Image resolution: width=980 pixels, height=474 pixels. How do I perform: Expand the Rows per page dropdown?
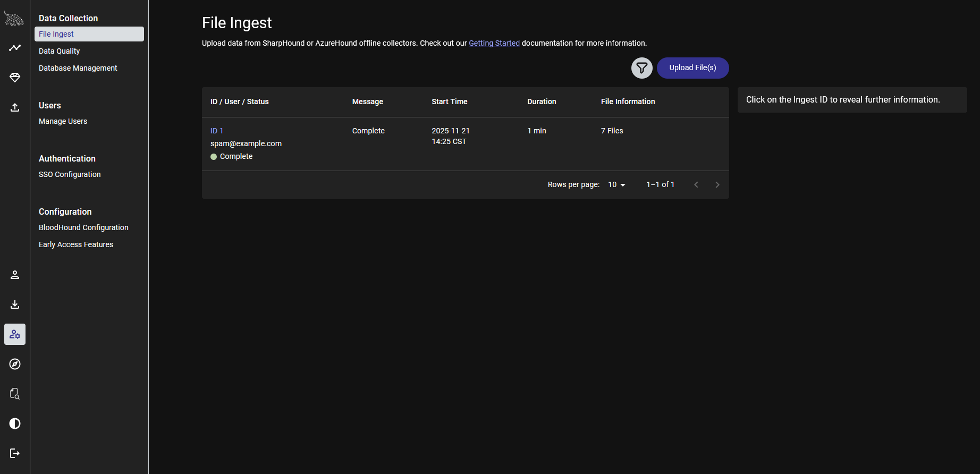point(616,185)
